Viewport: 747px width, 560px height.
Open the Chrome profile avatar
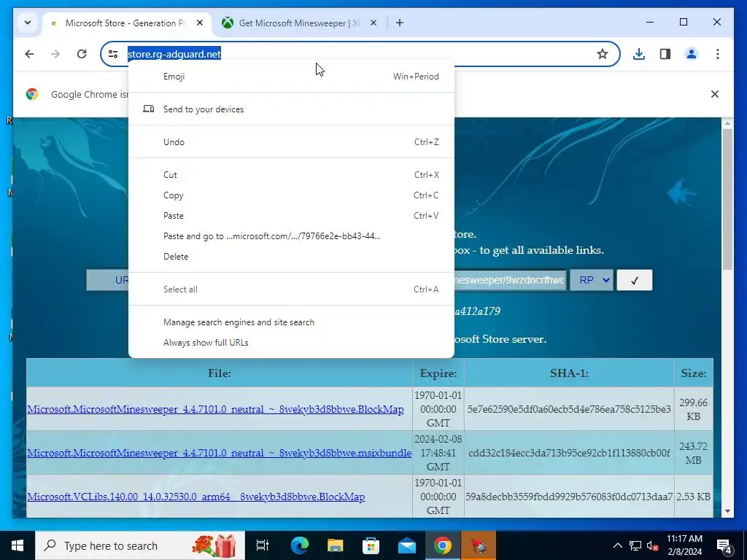coord(692,54)
